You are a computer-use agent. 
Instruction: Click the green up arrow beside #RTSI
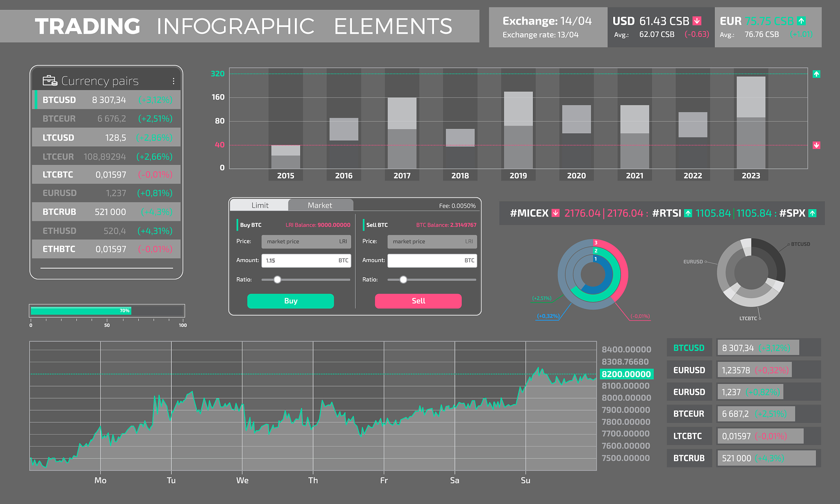pos(688,213)
